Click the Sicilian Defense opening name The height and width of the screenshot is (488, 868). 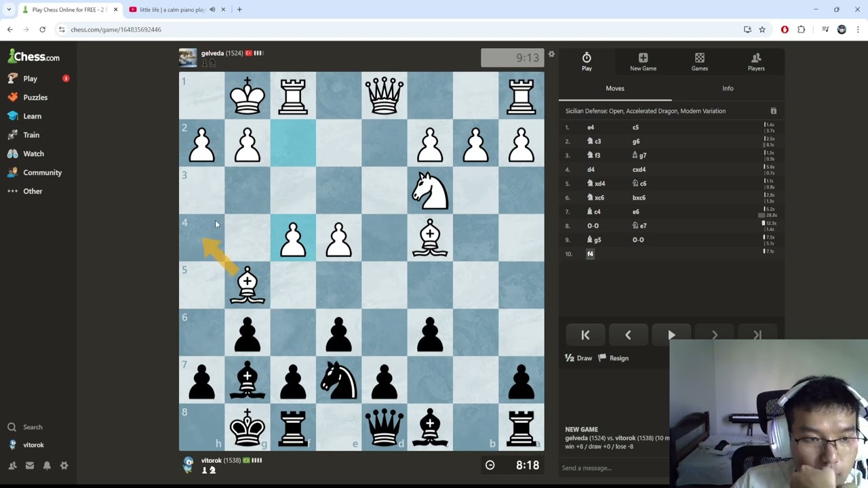pos(646,111)
